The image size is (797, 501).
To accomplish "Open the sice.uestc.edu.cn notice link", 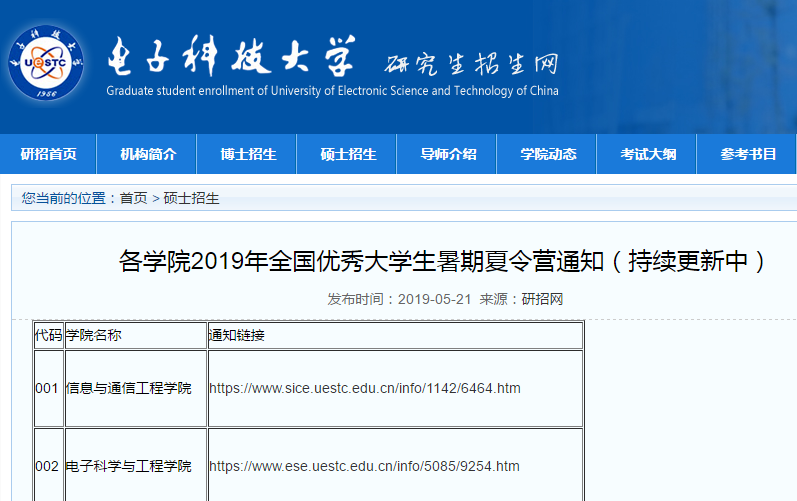I will [365, 388].
